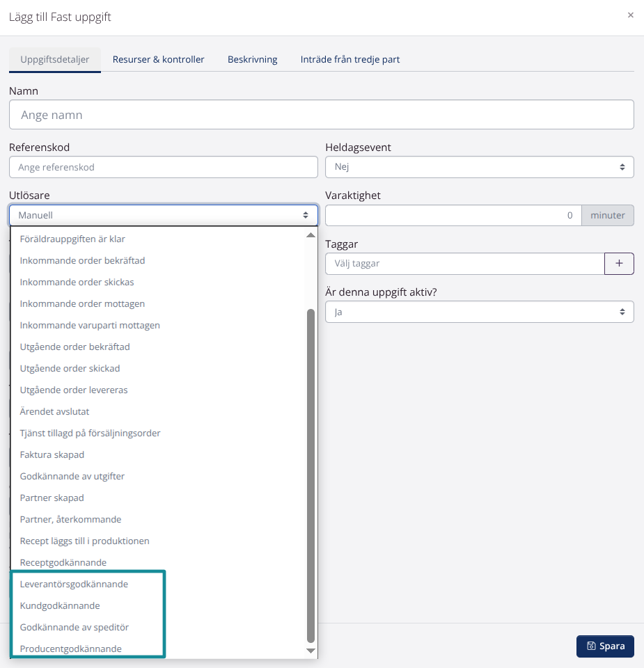Close the Lägg till Fast uppgift dialog
This screenshot has height=668, width=644.
click(630, 15)
